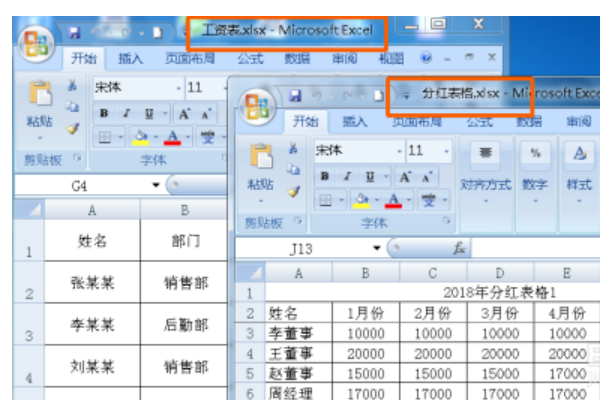Click 粘贴 paste icon in 工资表 window
600x400 pixels.
click(x=40, y=93)
